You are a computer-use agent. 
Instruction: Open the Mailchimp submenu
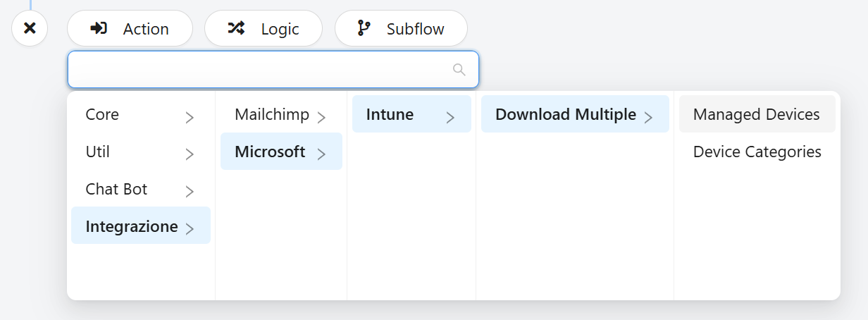(281, 114)
